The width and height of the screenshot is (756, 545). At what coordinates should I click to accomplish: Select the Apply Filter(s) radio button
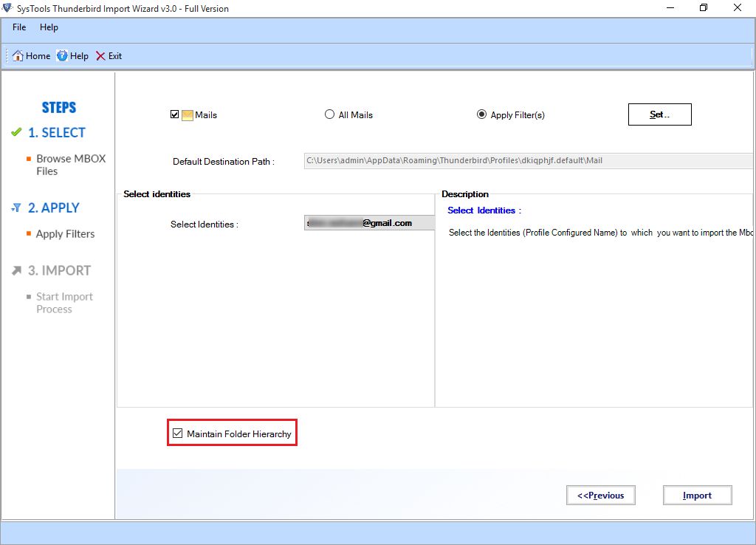point(481,114)
